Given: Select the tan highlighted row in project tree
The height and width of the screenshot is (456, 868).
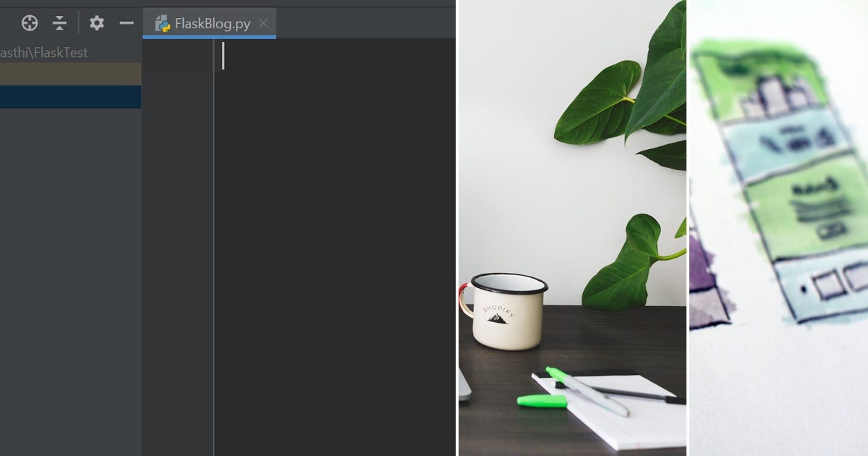Looking at the screenshot, I should pos(70,74).
